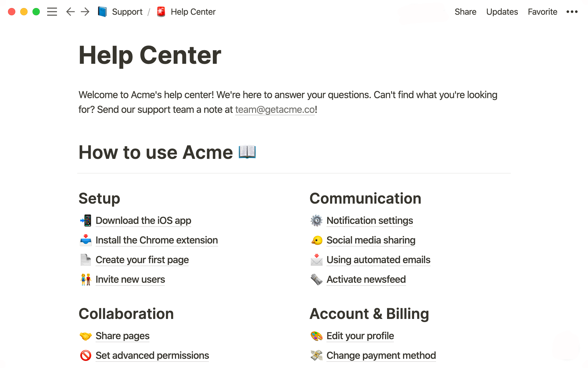Open the Share menu at top right
The image size is (588, 368).
point(465,11)
